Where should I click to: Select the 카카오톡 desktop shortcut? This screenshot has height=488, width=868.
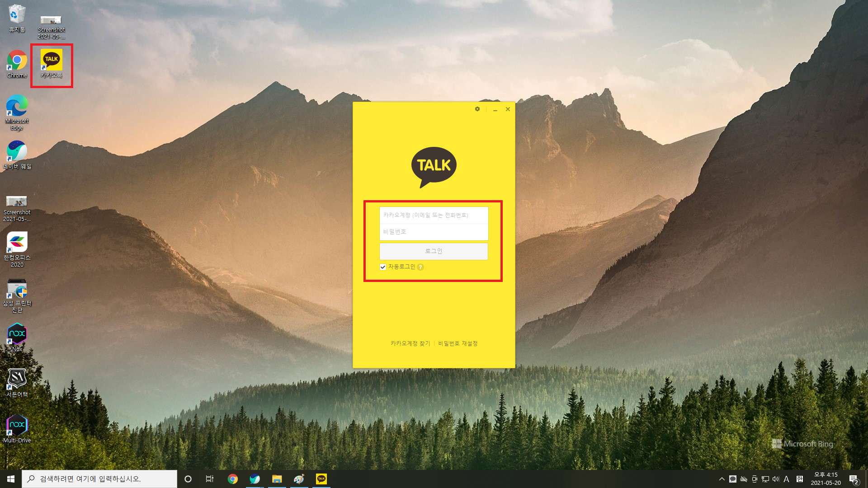(x=52, y=64)
